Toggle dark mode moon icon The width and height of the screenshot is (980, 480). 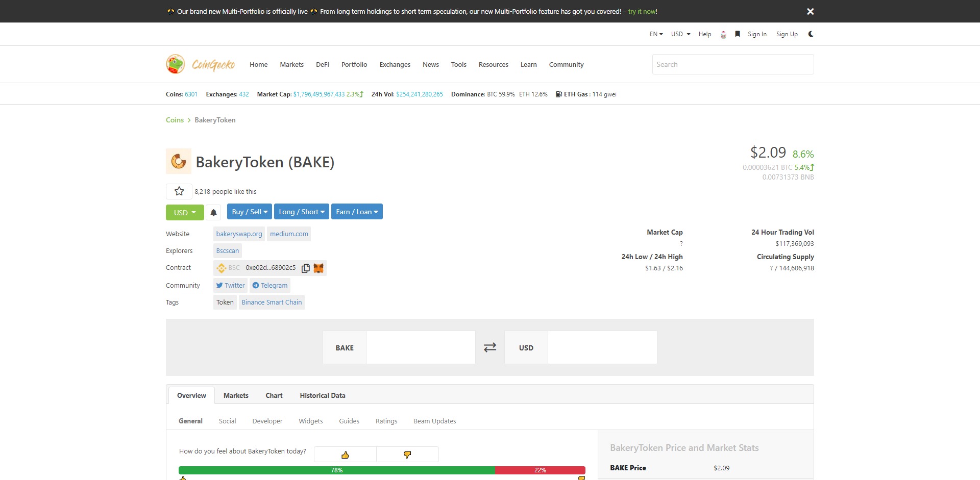[x=811, y=34]
